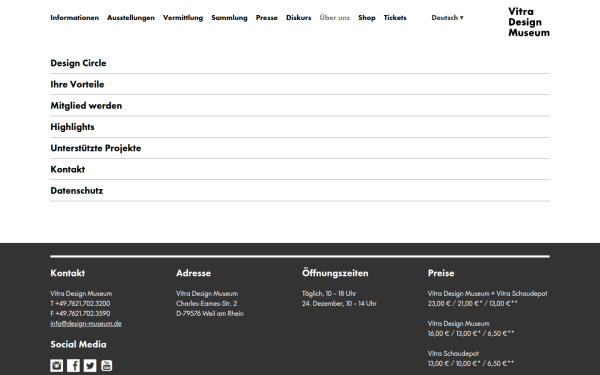Open the Ausstellungen menu
600x375 pixels.
coord(131,18)
